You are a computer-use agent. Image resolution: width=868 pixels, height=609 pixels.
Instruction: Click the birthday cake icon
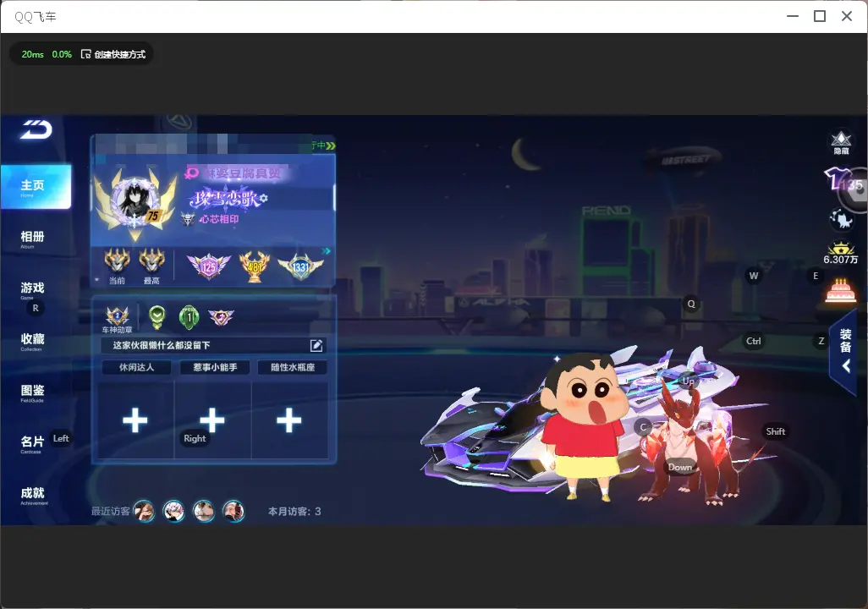(x=841, y=291)
